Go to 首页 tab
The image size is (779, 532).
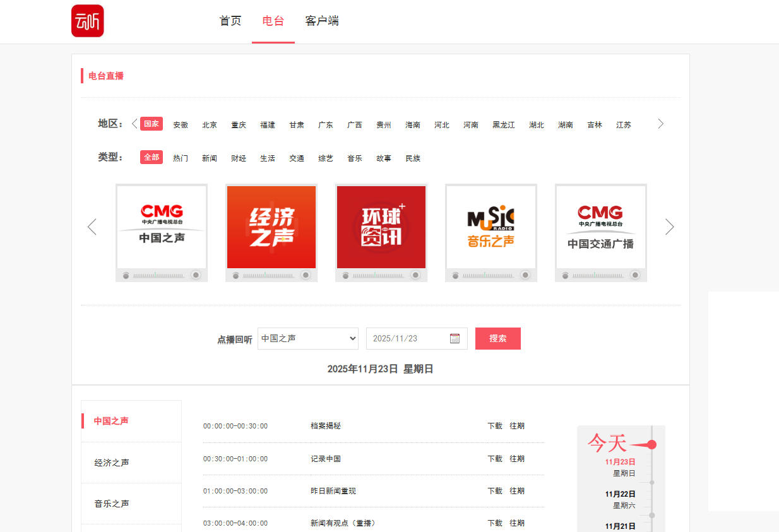pyautogui.click(x=230, y=21)
